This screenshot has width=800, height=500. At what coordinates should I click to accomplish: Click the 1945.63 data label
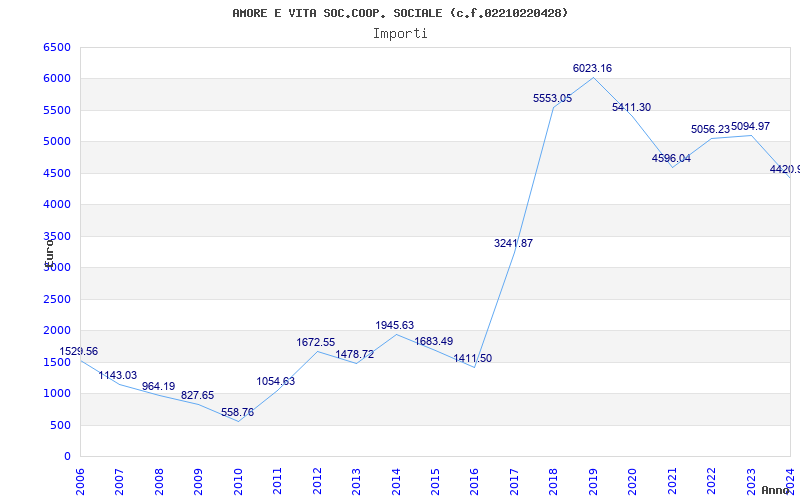coord(395,325)
